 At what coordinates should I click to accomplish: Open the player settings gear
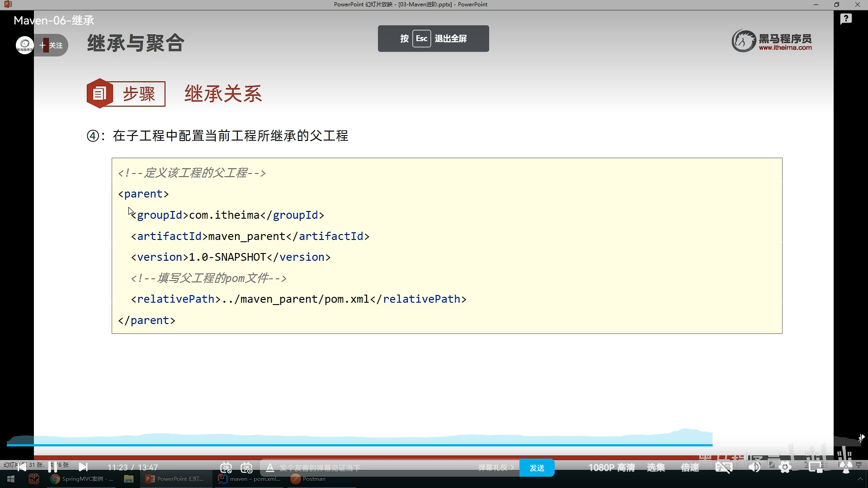tap(785, 468)
